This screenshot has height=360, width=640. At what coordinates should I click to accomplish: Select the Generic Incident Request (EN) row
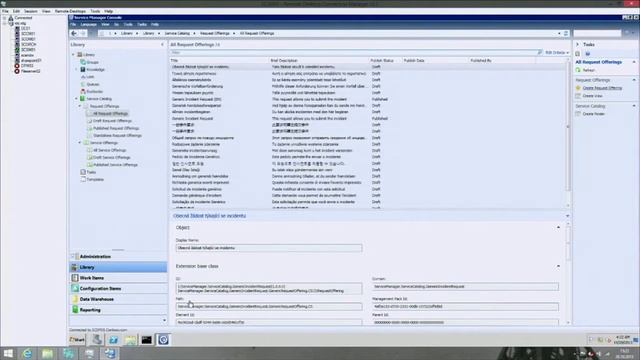367,99
